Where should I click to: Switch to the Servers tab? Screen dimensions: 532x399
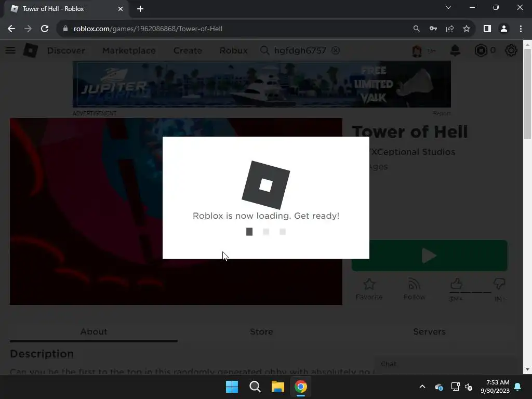click(x=429, y=331)
